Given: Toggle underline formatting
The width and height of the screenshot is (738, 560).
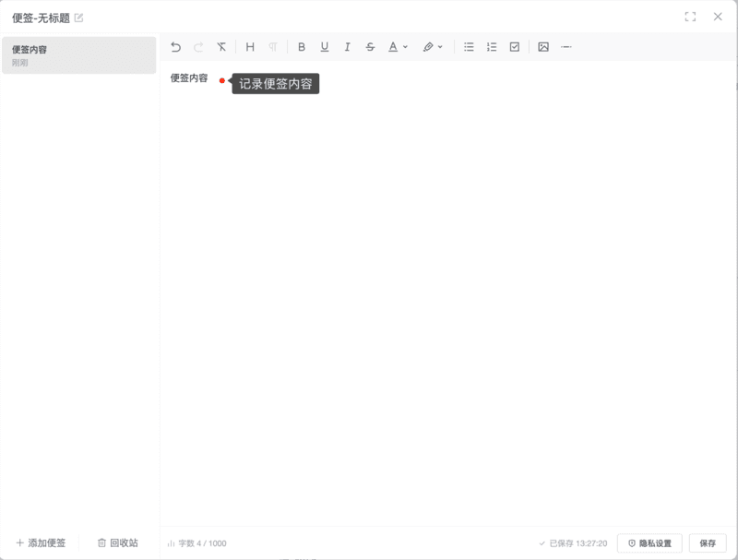Looking at the screenshot, I should click(x=325, y=46).
